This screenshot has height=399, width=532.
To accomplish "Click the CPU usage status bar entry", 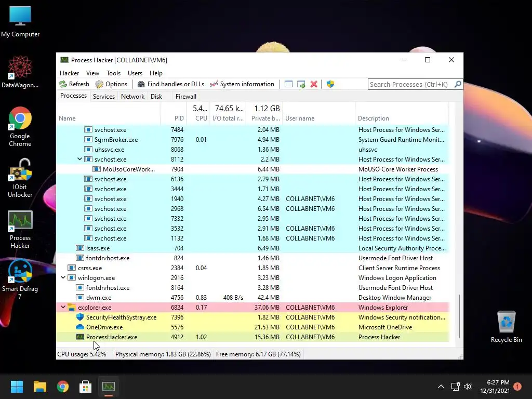I will pyautogui.click(x=82, y=354).
